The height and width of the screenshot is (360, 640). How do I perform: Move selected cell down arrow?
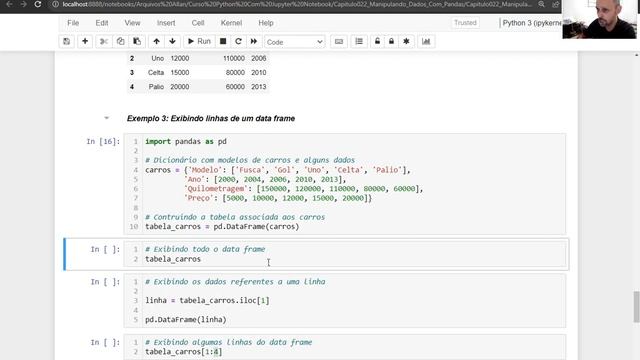172,42
